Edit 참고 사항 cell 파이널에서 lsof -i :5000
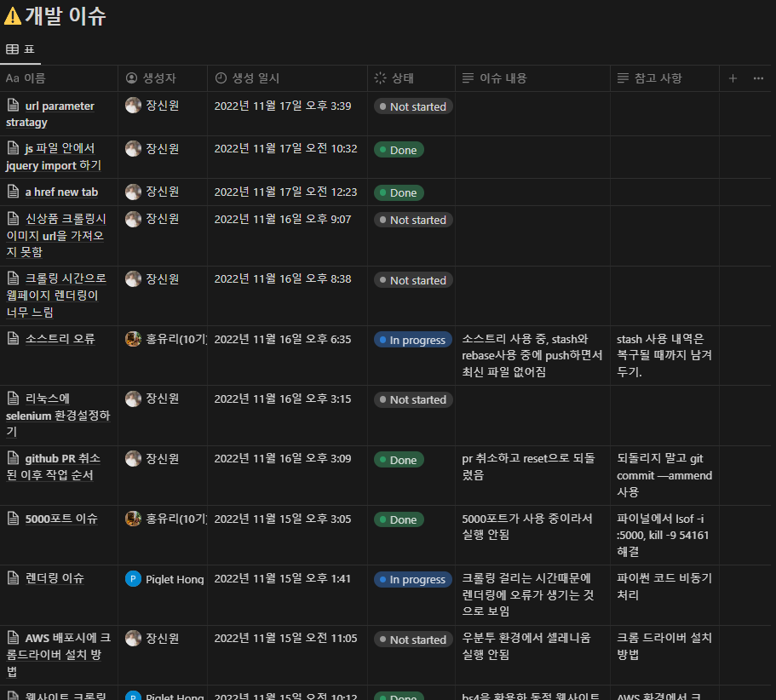Screen dimensions: 776x700 point(663,535)
